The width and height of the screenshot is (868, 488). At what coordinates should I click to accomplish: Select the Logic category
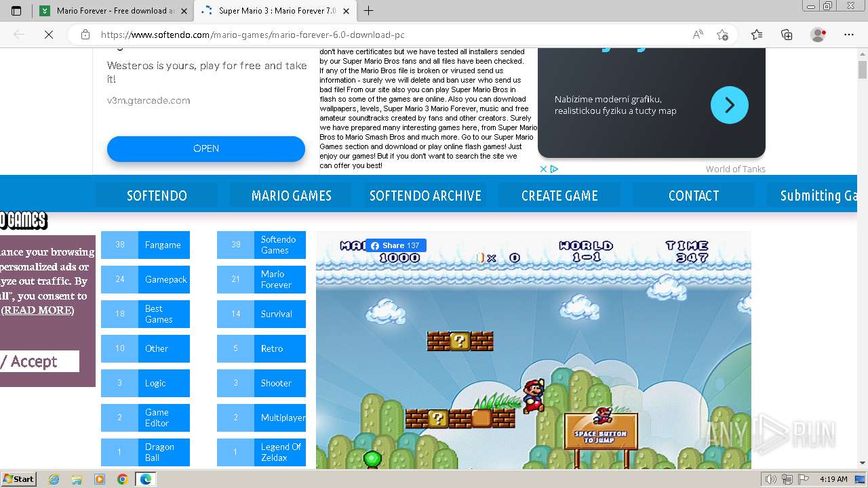click(x=145, y=383)
